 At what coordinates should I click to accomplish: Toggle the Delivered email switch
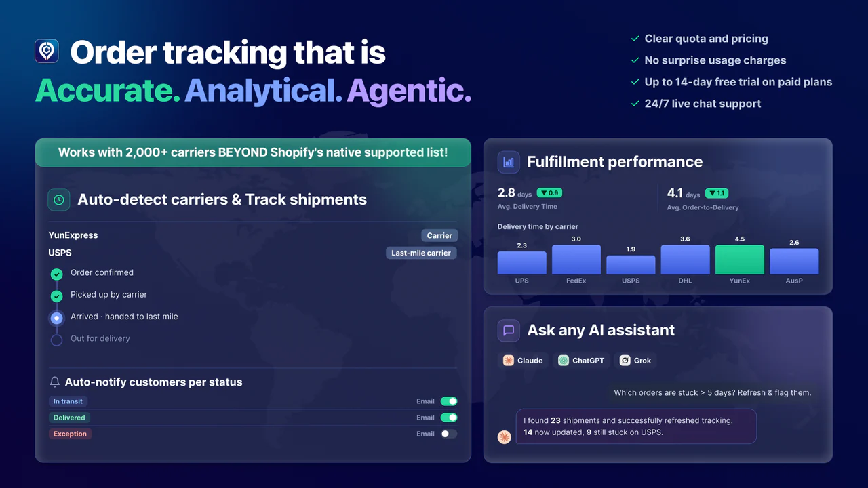(449, 418)
